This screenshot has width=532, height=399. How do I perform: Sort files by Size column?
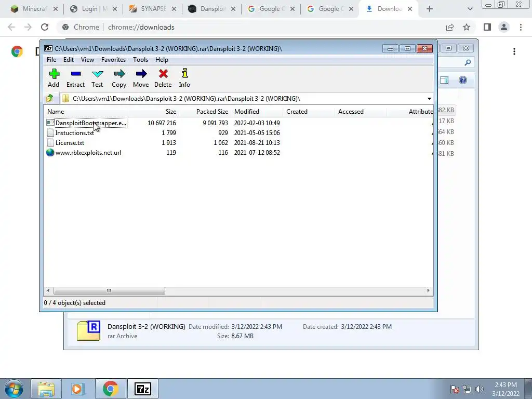tap(153, 112)
